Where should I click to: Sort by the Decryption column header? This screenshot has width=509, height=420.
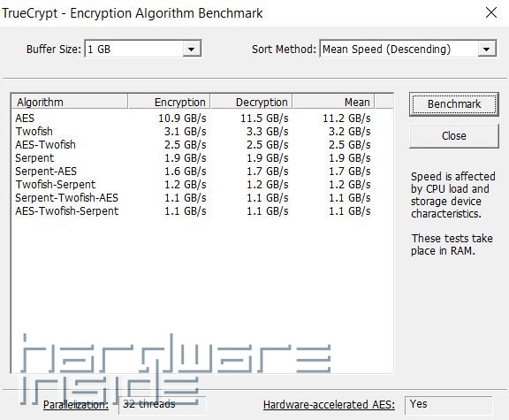(x=251, y=102)
